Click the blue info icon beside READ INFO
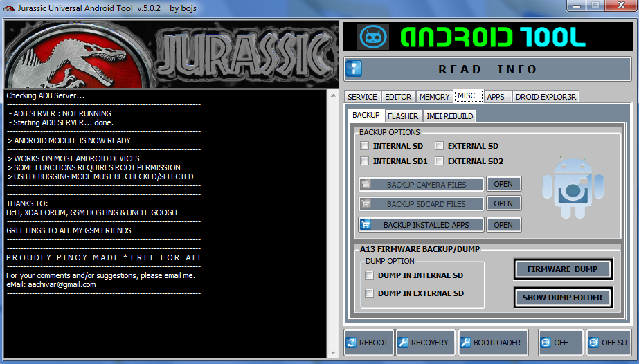This screenshot has width=639, height=364. (354, 69)
